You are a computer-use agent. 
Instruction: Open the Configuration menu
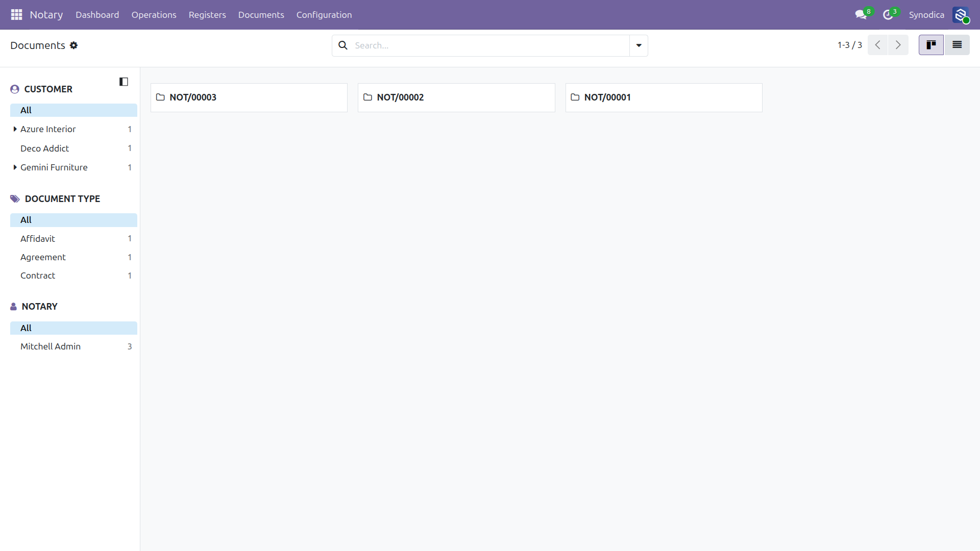324,15
